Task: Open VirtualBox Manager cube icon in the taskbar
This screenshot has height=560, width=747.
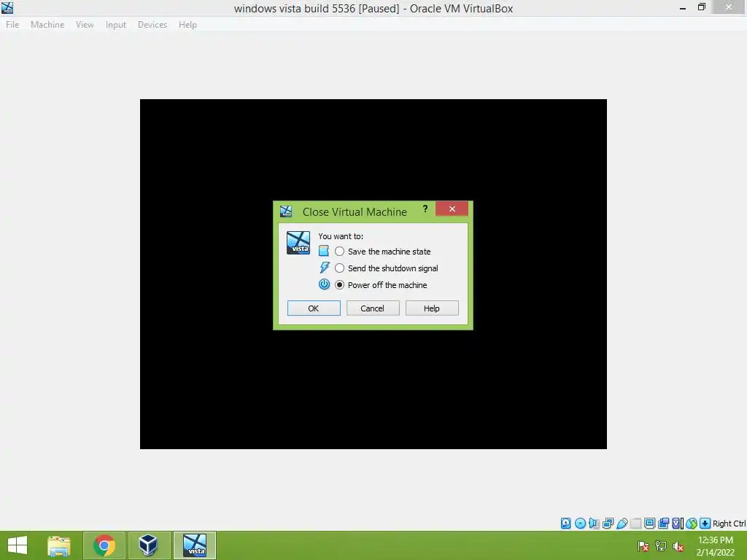Action: pyautogui.click(x=149, y=545)
